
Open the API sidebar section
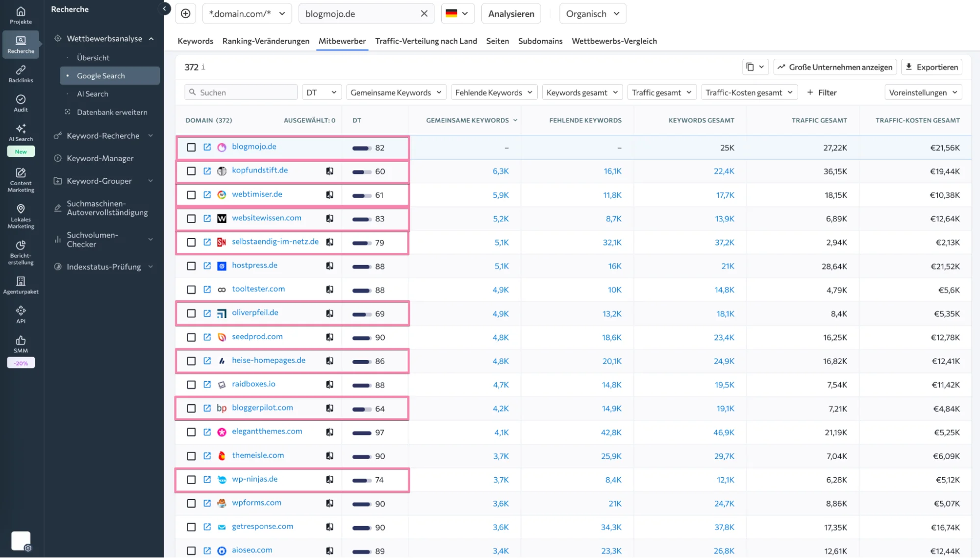(x=21, y=315)
